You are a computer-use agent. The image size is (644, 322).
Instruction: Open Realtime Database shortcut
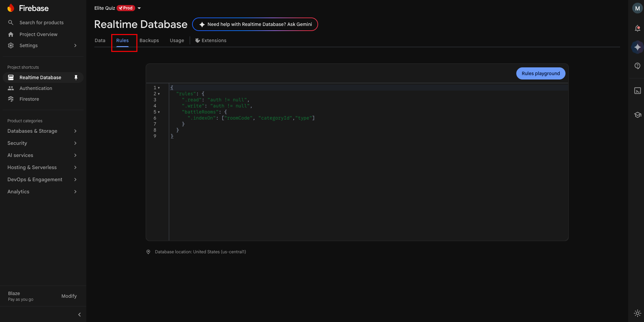[x=42, y=77]
